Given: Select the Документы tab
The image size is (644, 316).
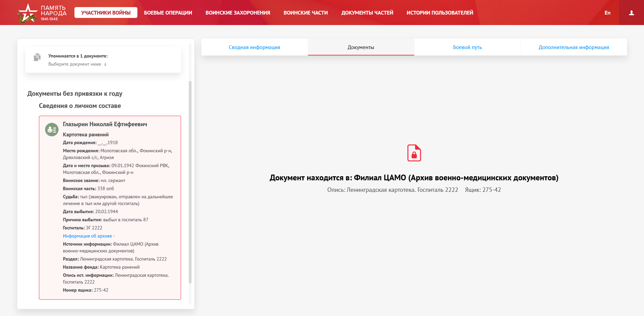Looking at the screenshot, I should 361,47.
